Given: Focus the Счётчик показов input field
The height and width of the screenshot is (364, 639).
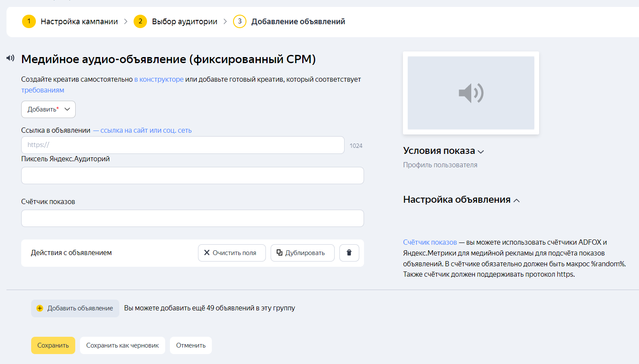Looking at the screenshot, I should click(192, 218).
